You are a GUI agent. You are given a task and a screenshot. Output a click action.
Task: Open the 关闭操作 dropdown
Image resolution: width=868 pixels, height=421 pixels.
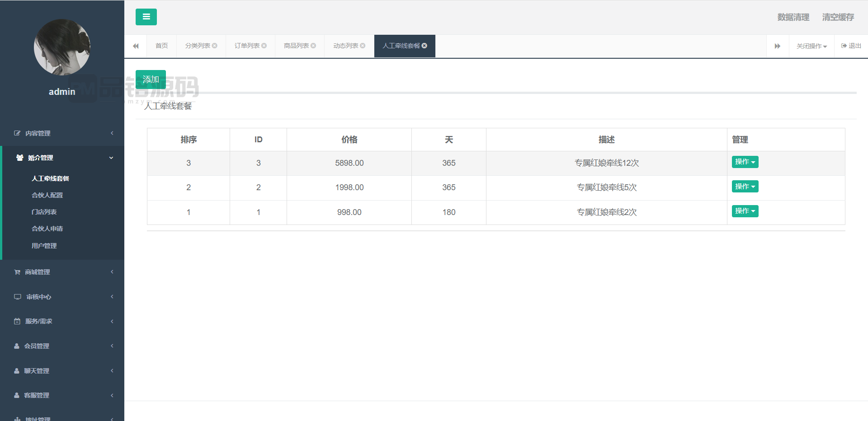[811, 46]
